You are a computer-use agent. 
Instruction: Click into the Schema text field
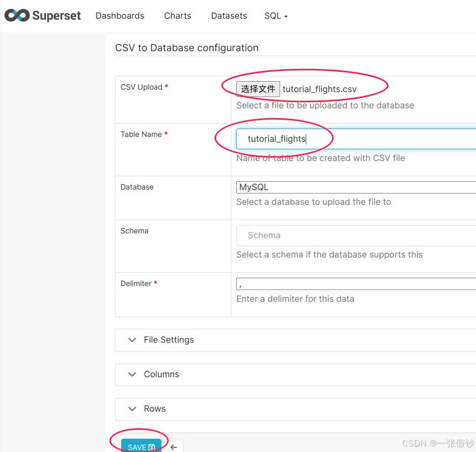click(355, 235)
